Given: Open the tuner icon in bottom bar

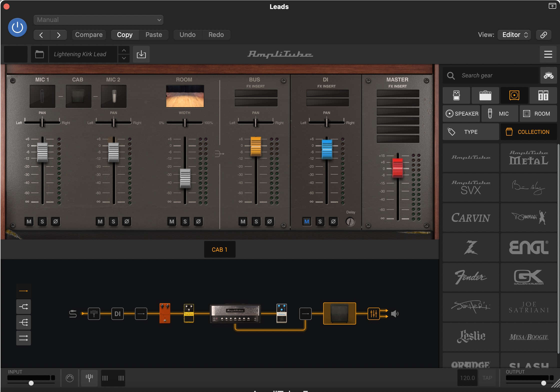Looking at the screenshot, I should [89, 378].
